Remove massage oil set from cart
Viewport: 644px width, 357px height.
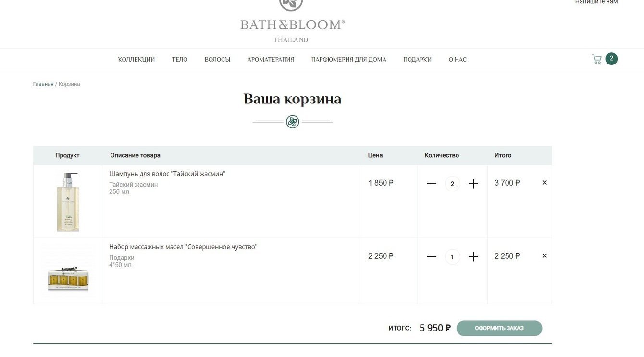(545, 256)
